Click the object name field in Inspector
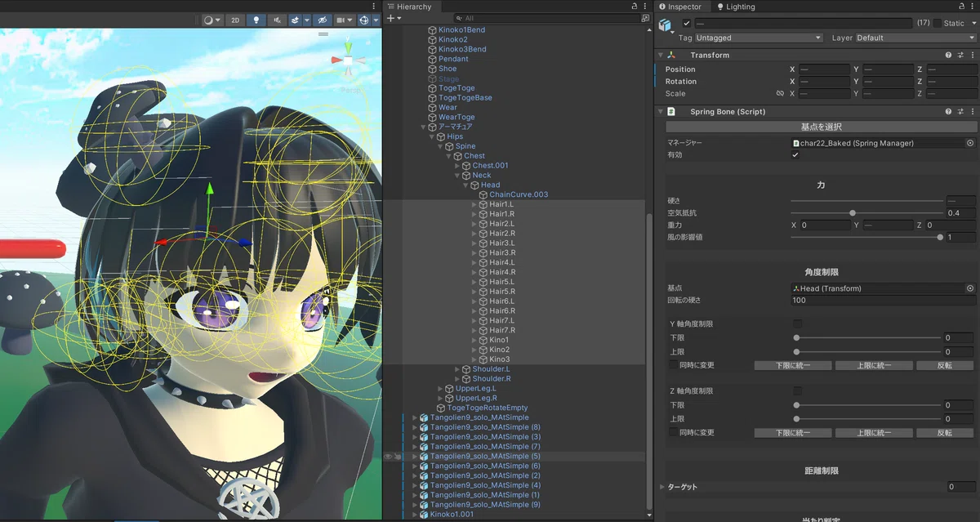The width and height of the screenshot is (980, 522). 803,24
